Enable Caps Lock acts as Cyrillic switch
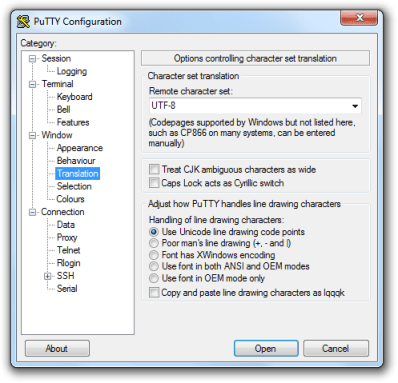The width and height of the screenshot is (398, 383). pos(154,183)
